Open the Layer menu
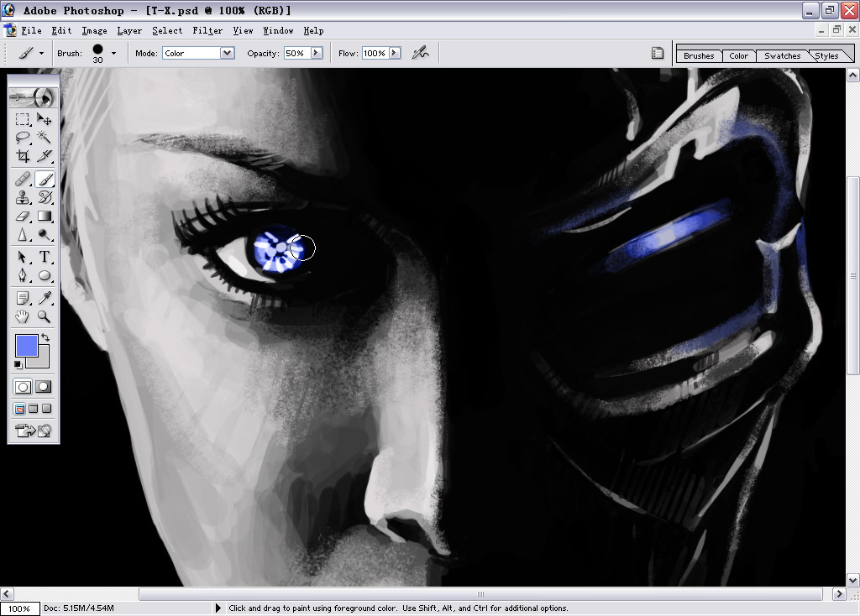 [x=129, y=31]
